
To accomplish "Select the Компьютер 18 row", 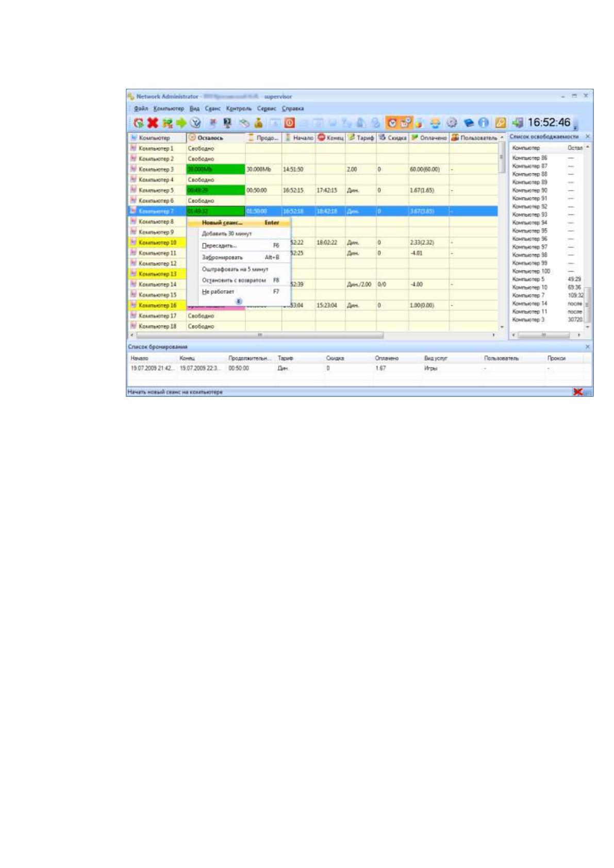I will (x=313, y=326).
